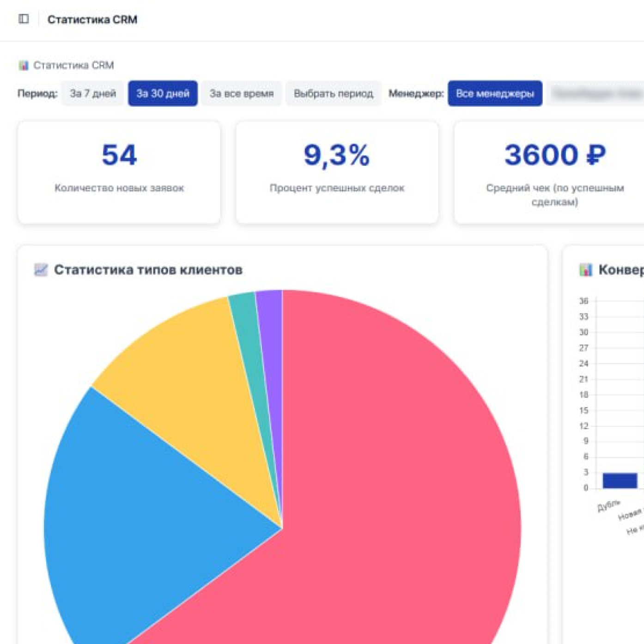
Task: Click the Дубль axis label
Action: pyautogui.click(x=608, y=505)
